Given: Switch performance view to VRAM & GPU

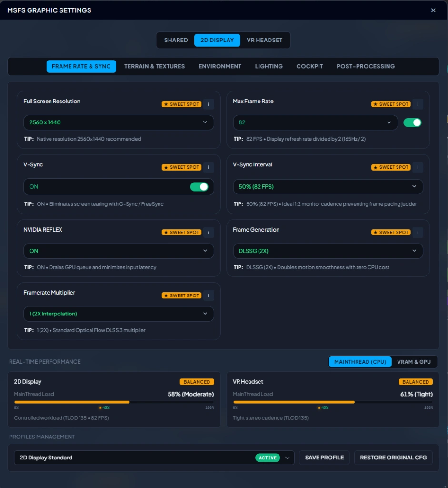Looking at the screenshot, I should click(x=414, y=362).
